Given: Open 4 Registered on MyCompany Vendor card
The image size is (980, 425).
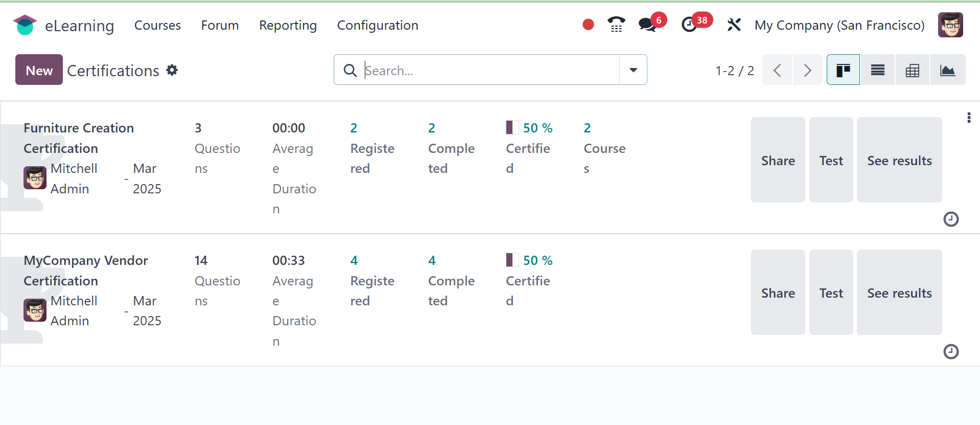Looking at the screenshot, I should click(372, 280).
